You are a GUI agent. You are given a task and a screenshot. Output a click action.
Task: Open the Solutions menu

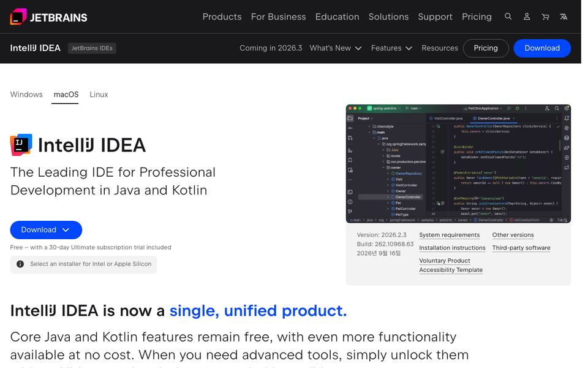388,17
